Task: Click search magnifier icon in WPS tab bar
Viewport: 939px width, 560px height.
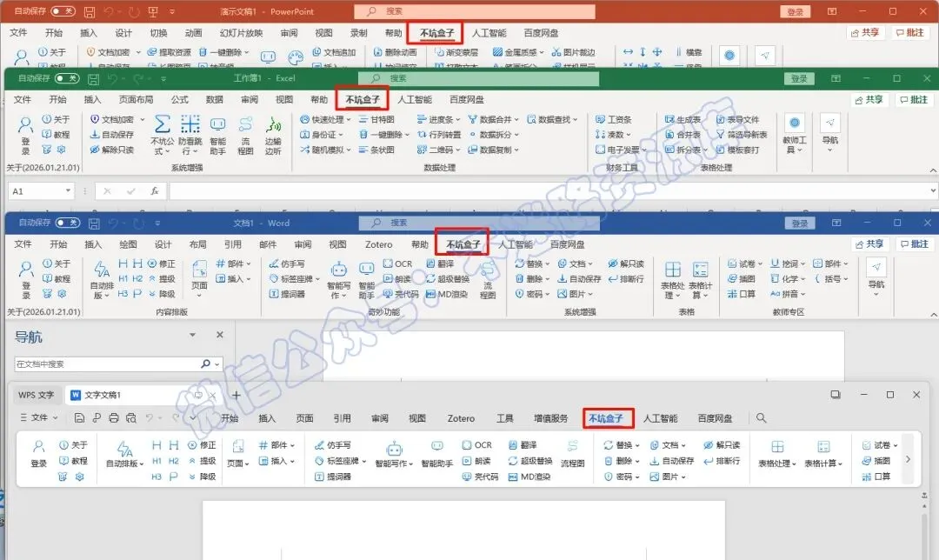Action: point(761,417)
